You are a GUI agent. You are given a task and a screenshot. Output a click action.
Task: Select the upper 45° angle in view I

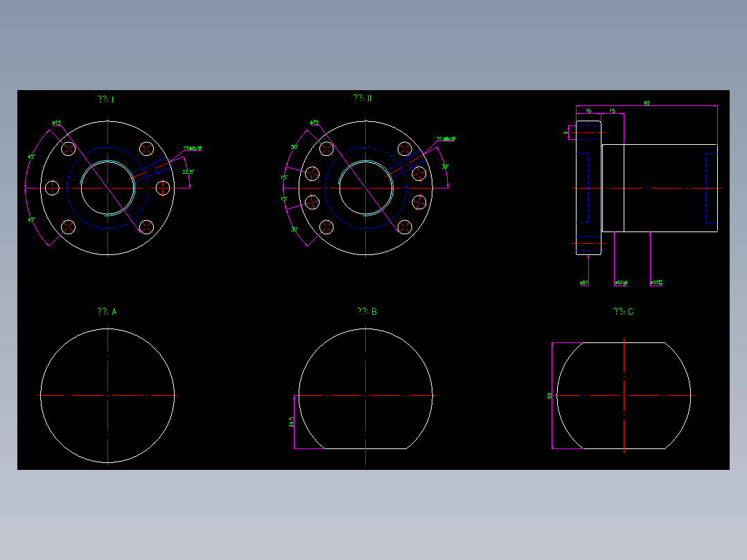coord(31,157)
